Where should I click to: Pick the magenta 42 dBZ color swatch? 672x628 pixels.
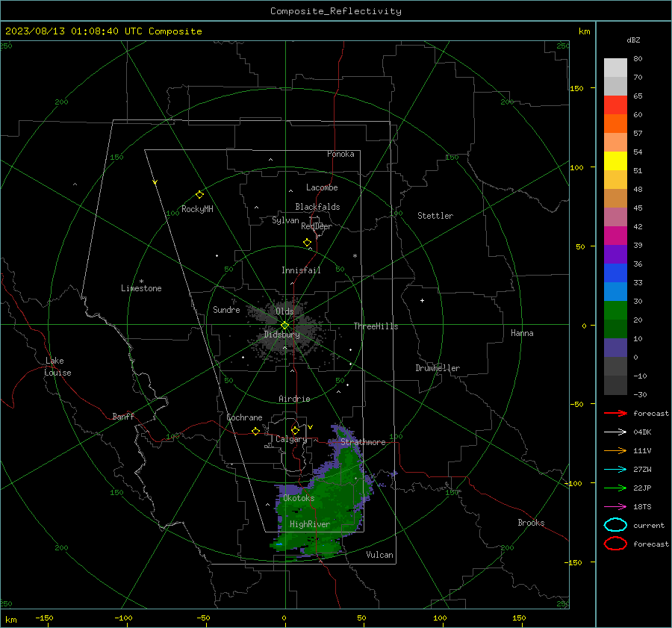tap(615, 235)
